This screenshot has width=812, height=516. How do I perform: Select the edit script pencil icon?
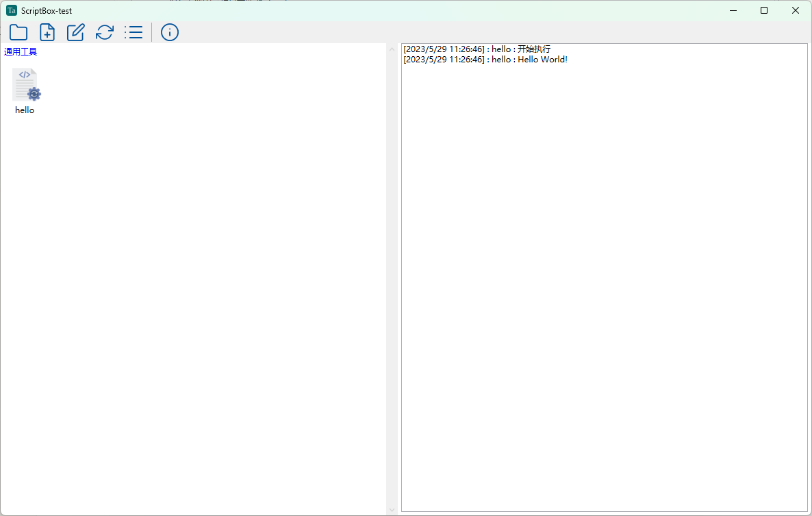75,32
